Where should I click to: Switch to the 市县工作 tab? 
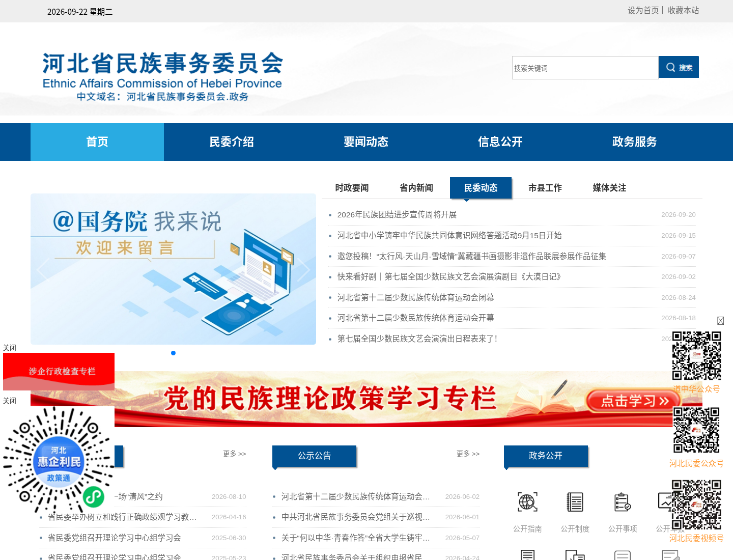tap(545, 188)
